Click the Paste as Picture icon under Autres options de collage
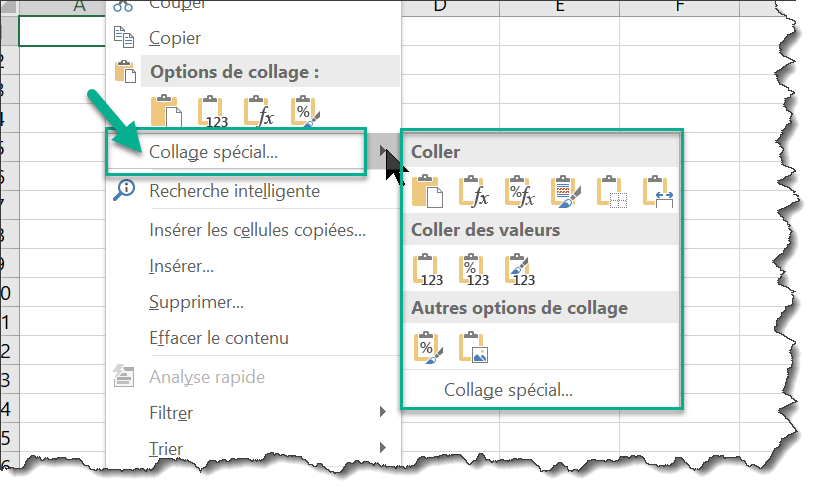 click(474, 347)
